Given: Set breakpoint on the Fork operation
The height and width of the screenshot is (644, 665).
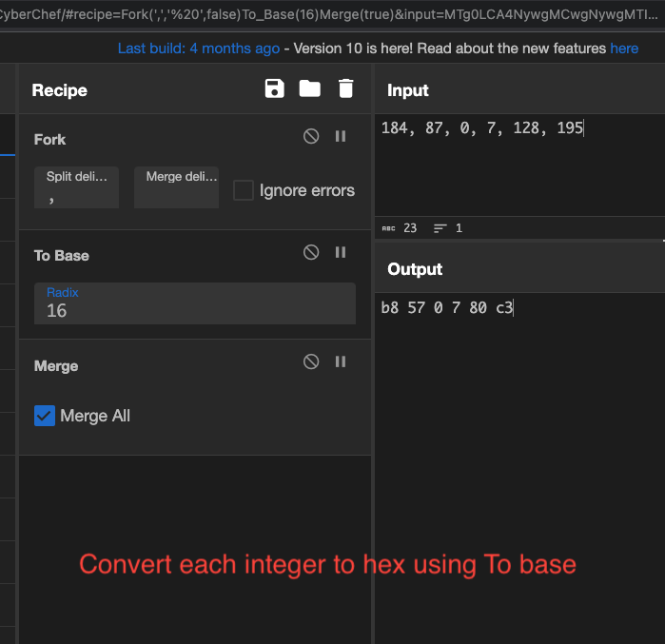Looking at the screenshot, I should click(341, 137).
